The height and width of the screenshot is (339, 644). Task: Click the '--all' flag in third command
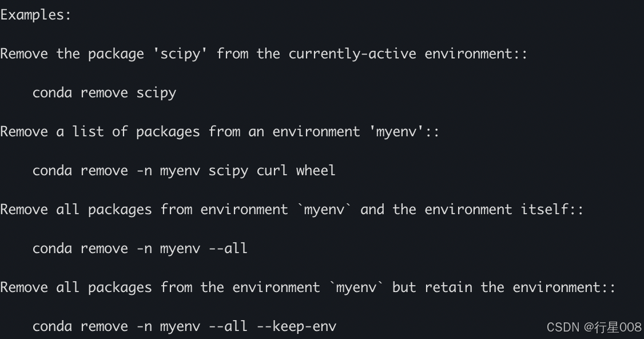click(x=228, y=249)
